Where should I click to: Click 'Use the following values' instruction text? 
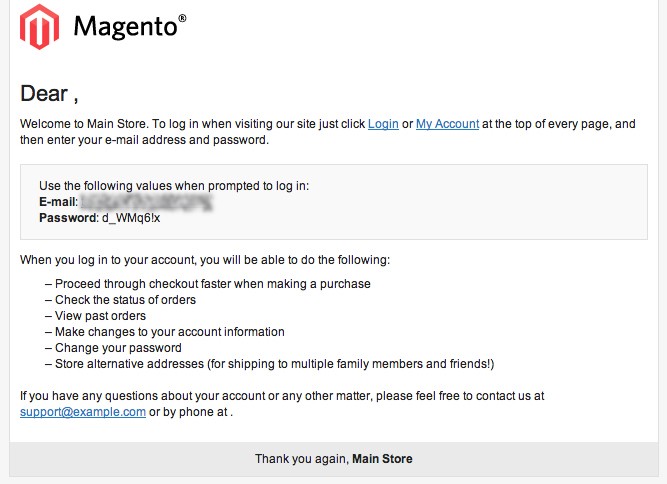point(174,186)
